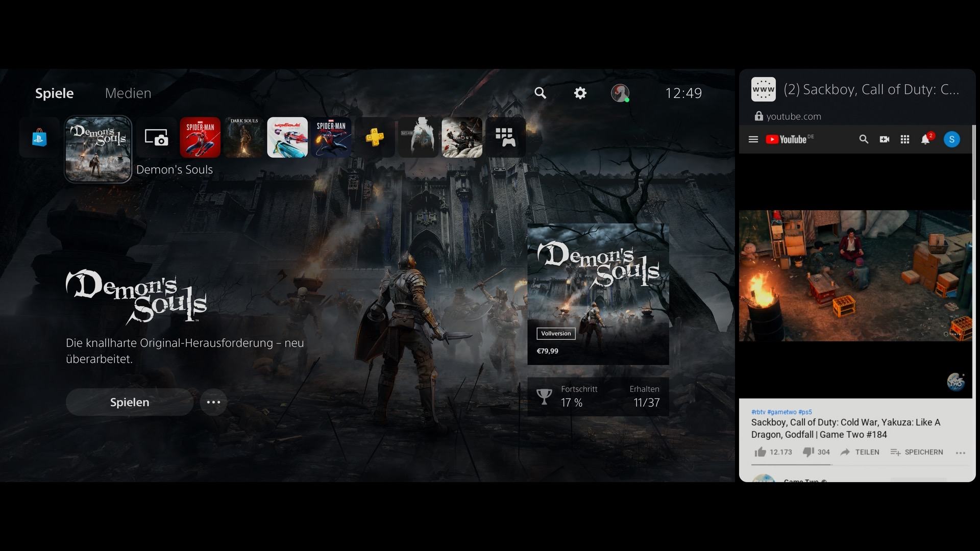980x551 pixels.
Task: Click the YouTube video player
Action: click(855, 276)
